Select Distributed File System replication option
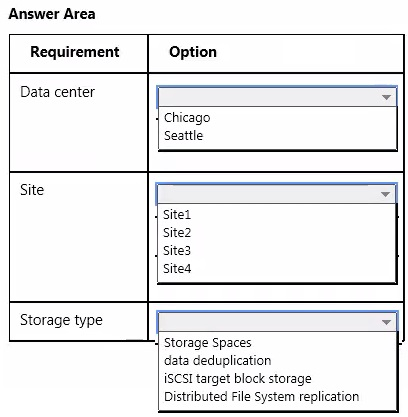Image resolution: width=408 pixels, height=417 pixels. (261, 397)
